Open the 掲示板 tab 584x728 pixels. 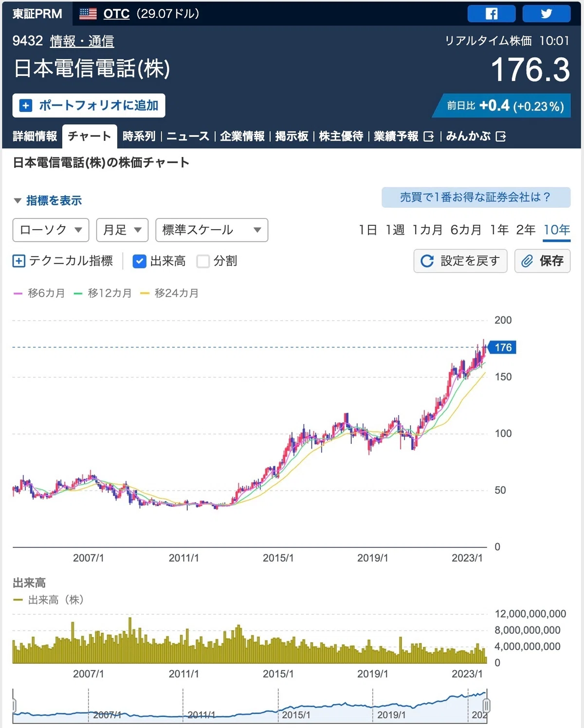pyautogui.click(x=292, y=136)
